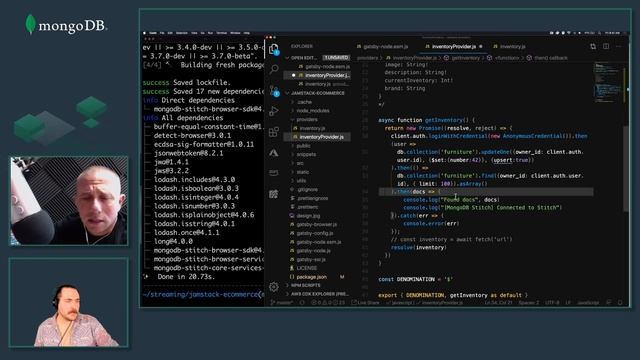Viewport: 640px width, 360px height.
Task: Switch to the gatsby-node.esm.js editor tab
Action: pos(382,47)
